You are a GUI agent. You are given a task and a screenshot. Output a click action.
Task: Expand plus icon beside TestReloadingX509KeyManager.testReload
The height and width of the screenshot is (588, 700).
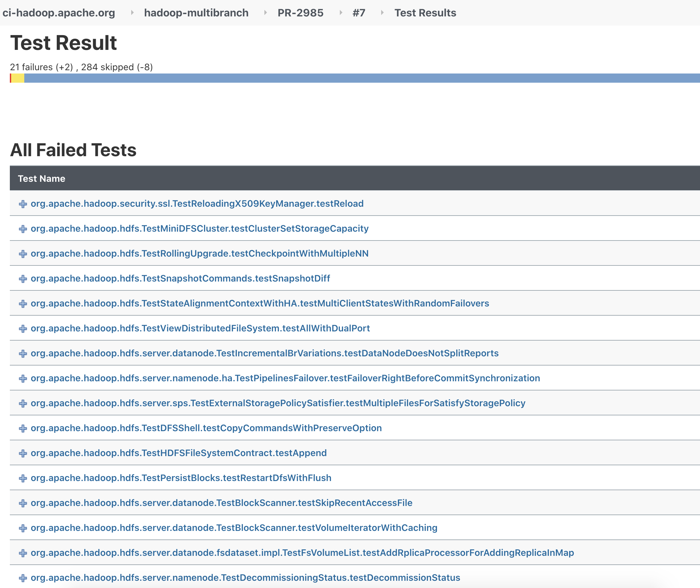click(x=23, y=204)
